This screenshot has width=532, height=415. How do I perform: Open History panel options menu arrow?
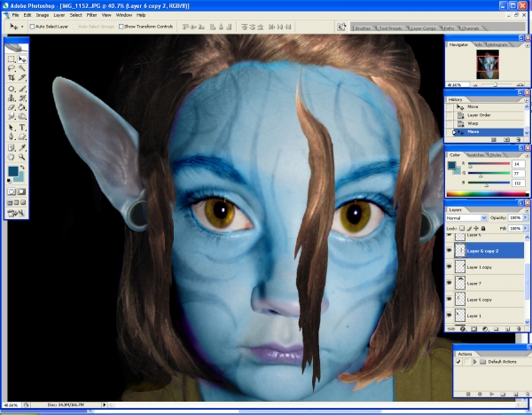(527, 100)
